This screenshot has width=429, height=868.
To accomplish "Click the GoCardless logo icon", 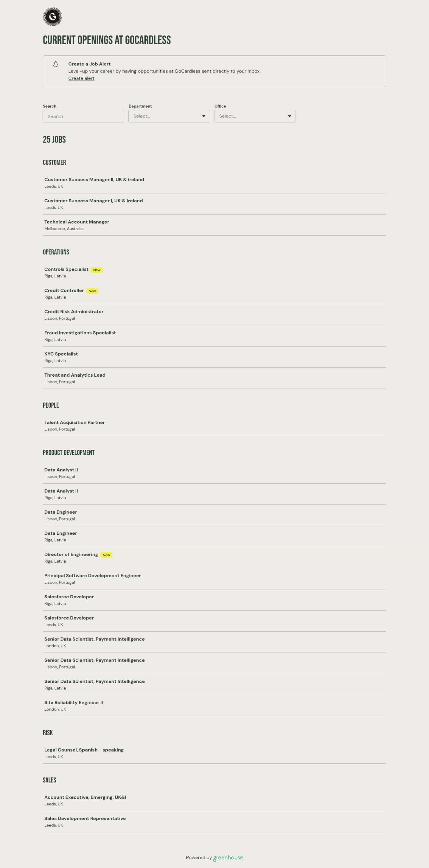I will point(52,16).
